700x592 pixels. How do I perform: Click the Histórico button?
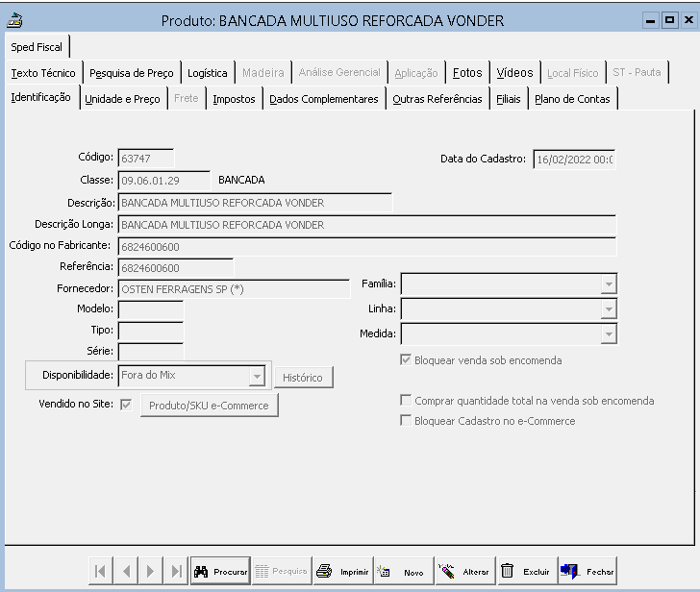click(304, 378)
